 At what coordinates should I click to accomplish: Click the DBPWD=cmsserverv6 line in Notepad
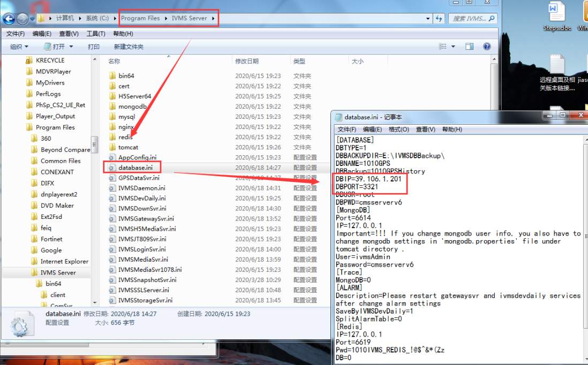click(x=368, y=202)
